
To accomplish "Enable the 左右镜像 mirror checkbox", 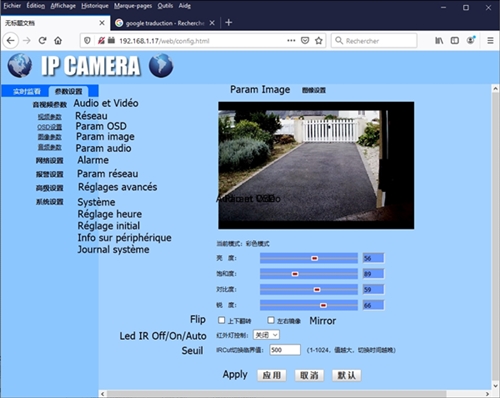I will tap(271, 320).
